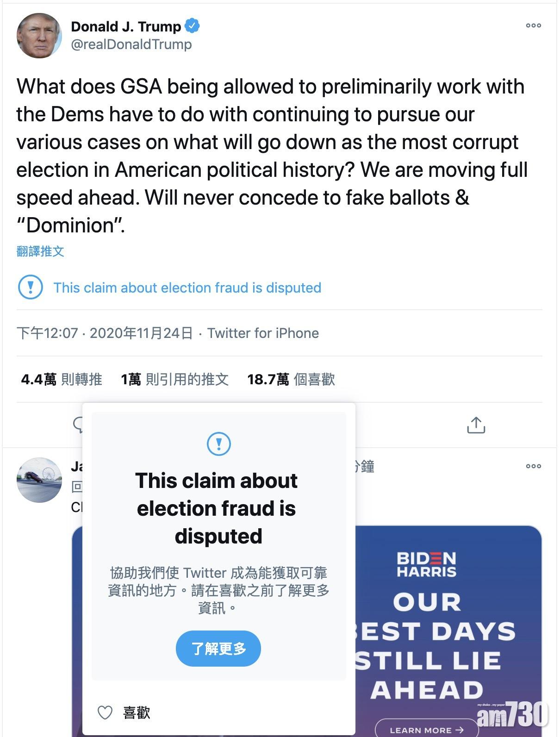
Task: Click the 翻譯推文 translate tweet link
Action: pos(40,251)
